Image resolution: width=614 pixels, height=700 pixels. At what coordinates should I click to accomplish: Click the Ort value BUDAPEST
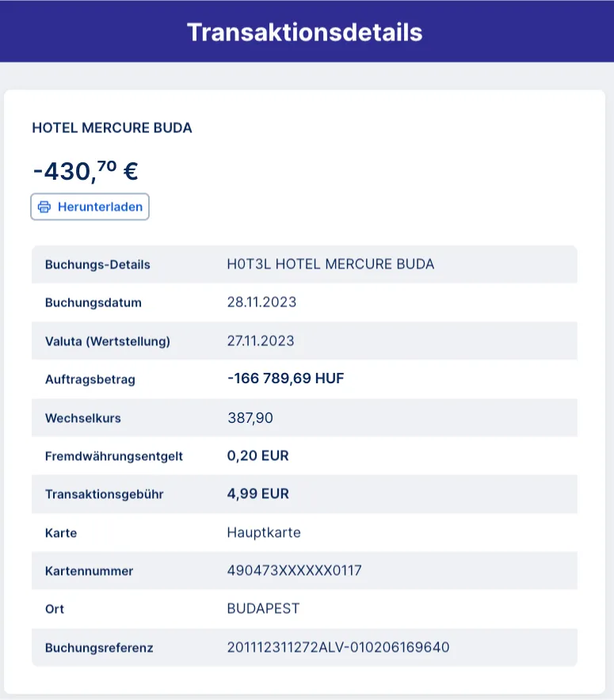point(263,609)
